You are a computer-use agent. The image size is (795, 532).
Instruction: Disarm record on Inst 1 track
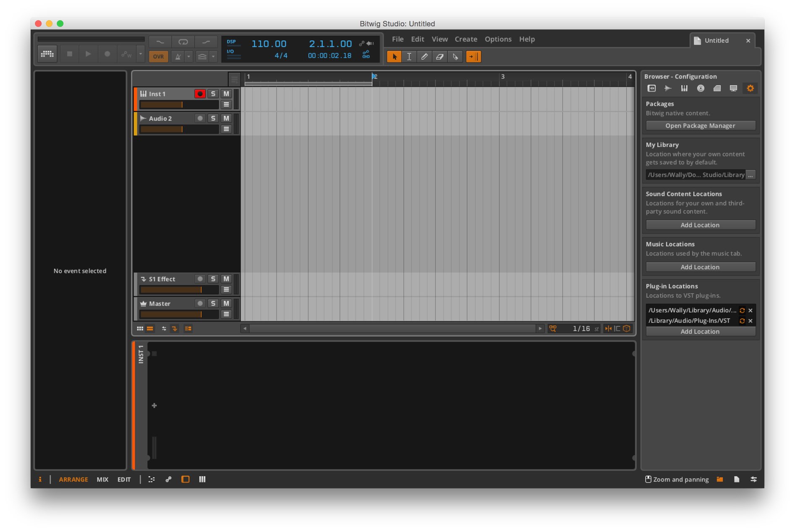(200, 94)
